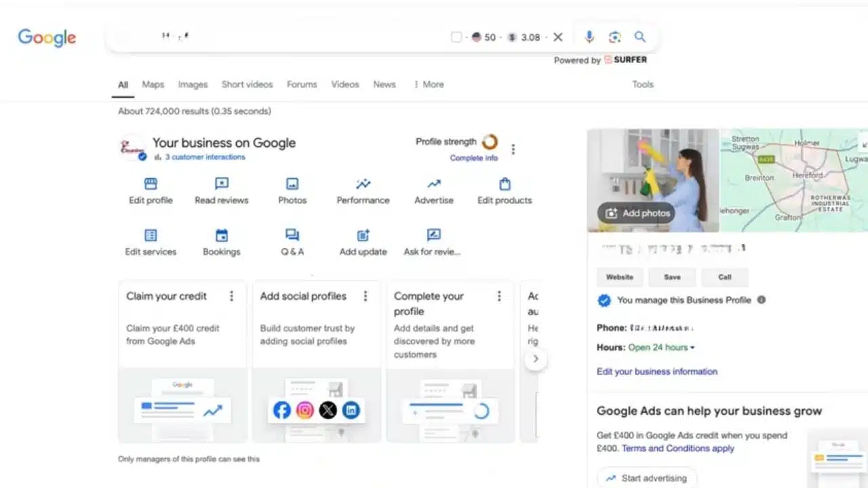868x488 pixels.
Task: Open the Terms and Conditions apply link
Action: [678, 449]
